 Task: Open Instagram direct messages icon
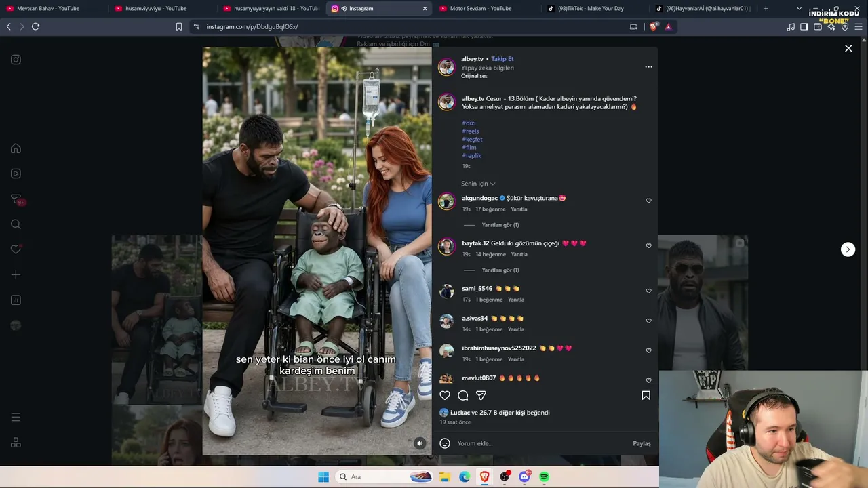point(16,199)
